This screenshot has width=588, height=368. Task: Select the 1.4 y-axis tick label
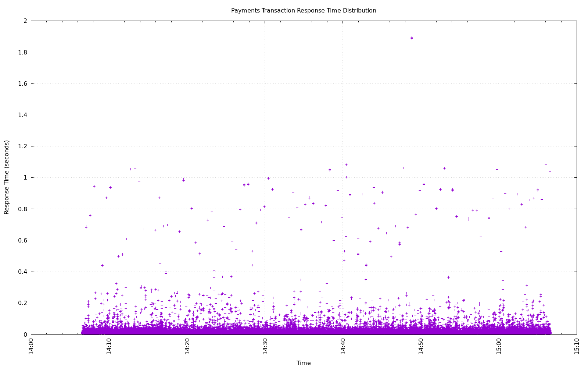click(23, 115)
